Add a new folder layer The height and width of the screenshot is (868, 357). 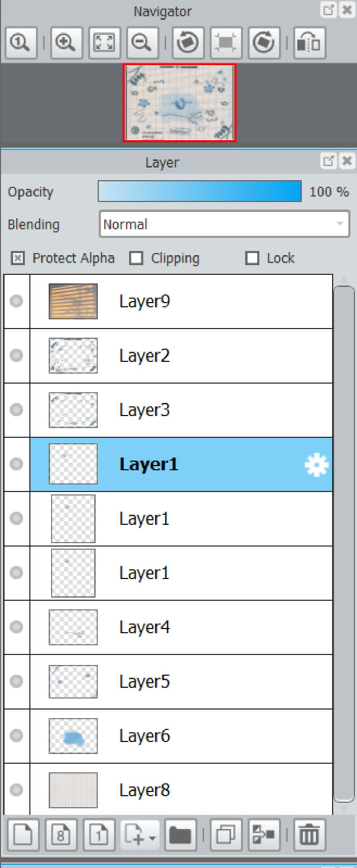click(x=180, y=835)
